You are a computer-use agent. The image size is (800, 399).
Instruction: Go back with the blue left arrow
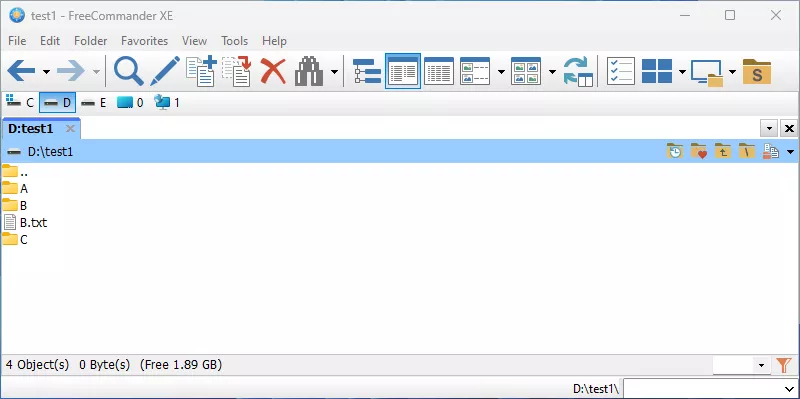pyautogui.click(x=21, y=71)
